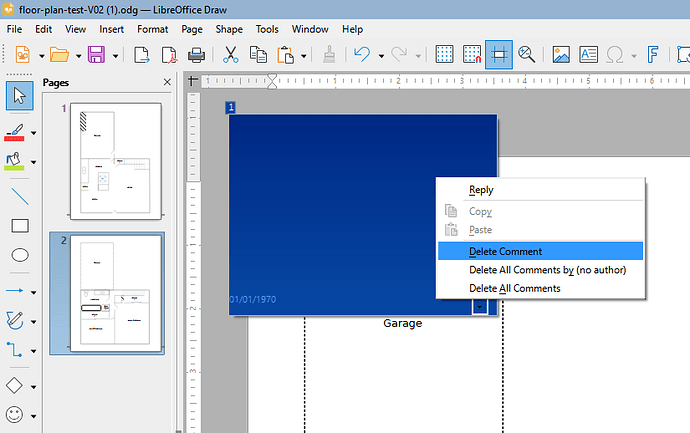690x433 pixels.
Task: Select the Rectangle tool
Action: pos(20,226)
